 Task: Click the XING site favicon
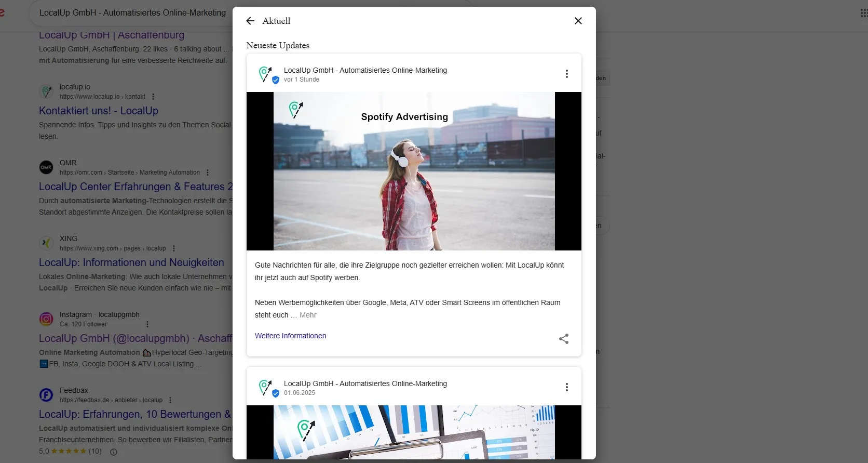[x=46, y=243]
